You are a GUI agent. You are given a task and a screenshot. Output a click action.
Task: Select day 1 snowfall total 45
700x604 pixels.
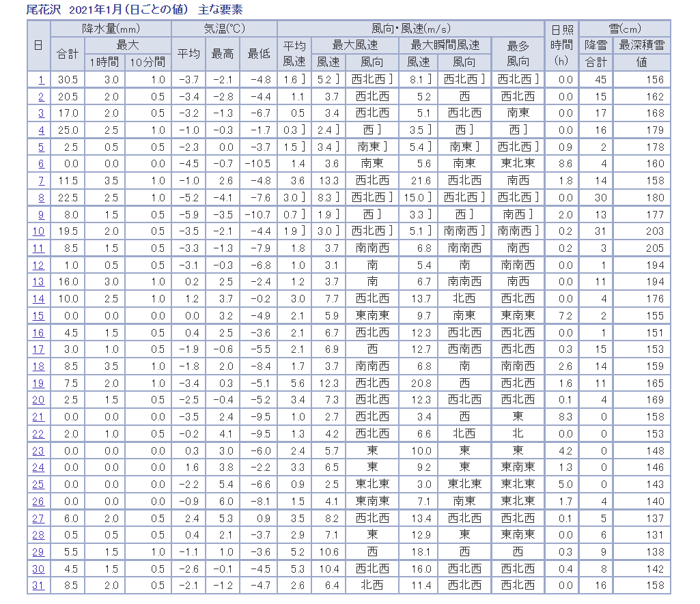coord(600,80)
